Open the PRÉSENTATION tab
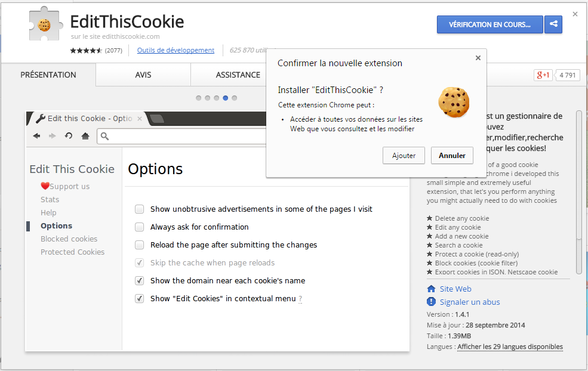588x371 pixels. [48, 75]
